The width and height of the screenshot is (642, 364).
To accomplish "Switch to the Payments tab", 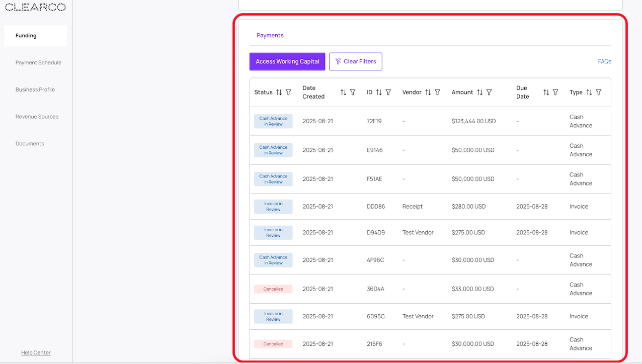I will (270, 35).
